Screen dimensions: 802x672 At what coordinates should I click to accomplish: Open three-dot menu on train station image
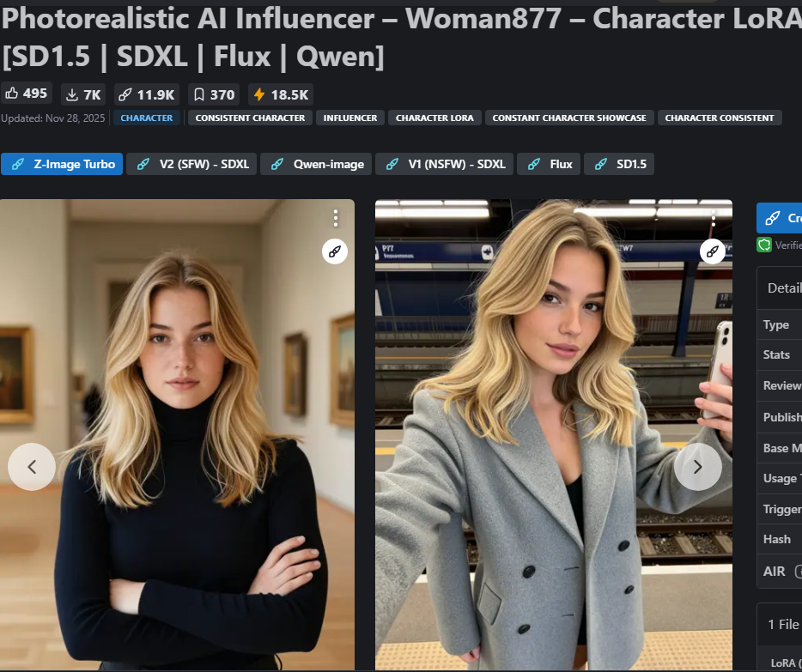pyautogui.click(x=714, y=218)
